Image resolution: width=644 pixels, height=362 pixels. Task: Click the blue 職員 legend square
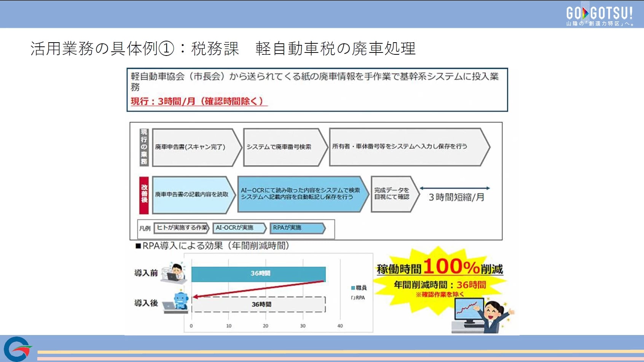[x=353, y=288]
